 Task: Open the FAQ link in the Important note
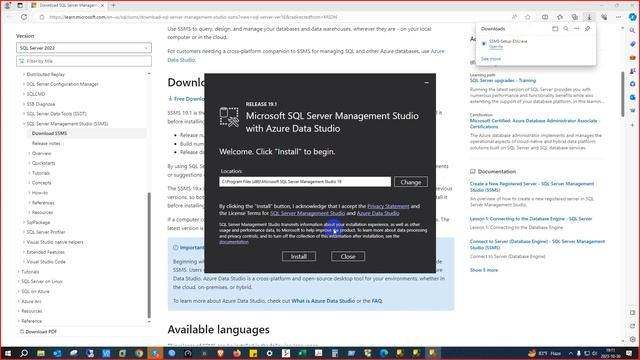pos(377,301)
